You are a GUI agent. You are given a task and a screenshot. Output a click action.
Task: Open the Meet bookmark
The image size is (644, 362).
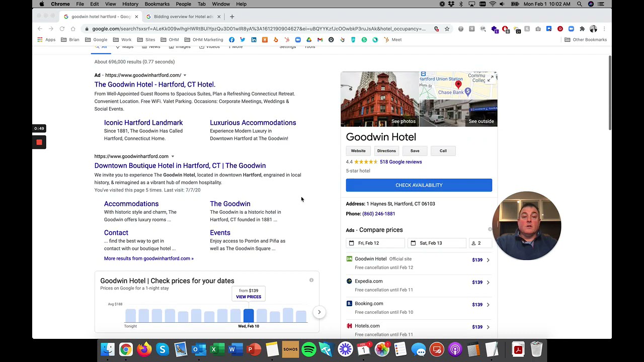(x=392, y=40)
